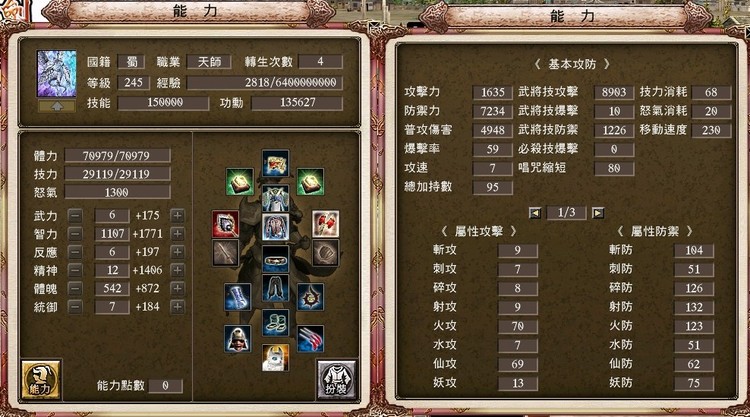Select the red gauntlets equipment icon

pos(326,224)
